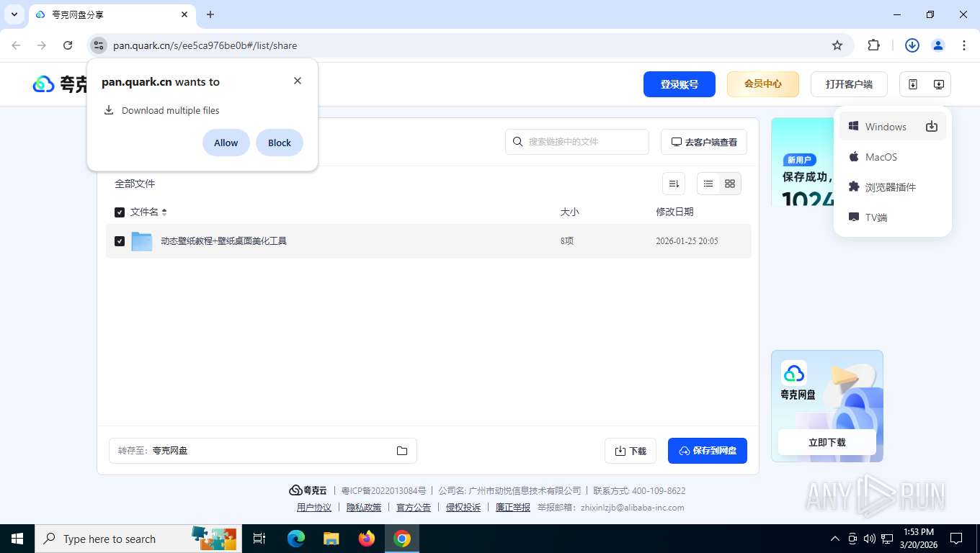Viewport: 980px width, 553px height.
Task: Block multiple file downloads
Action: 280,143
